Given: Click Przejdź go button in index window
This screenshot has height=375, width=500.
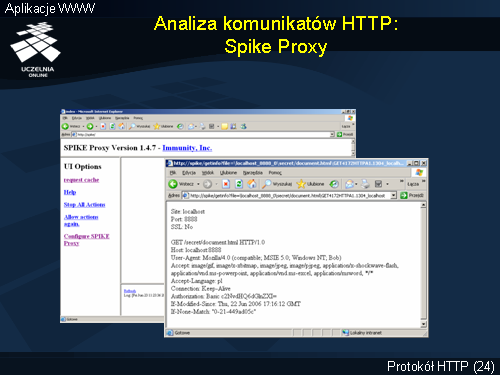Looking at the screenshot, I should pos(345,134).
